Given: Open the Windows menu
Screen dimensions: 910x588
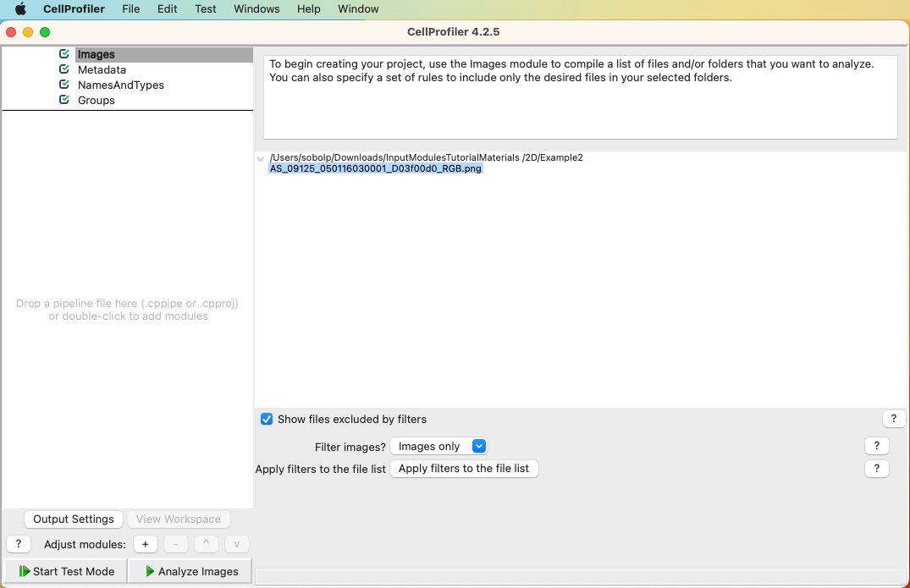Looking at the screenshot, I should [x=256, y=9].
